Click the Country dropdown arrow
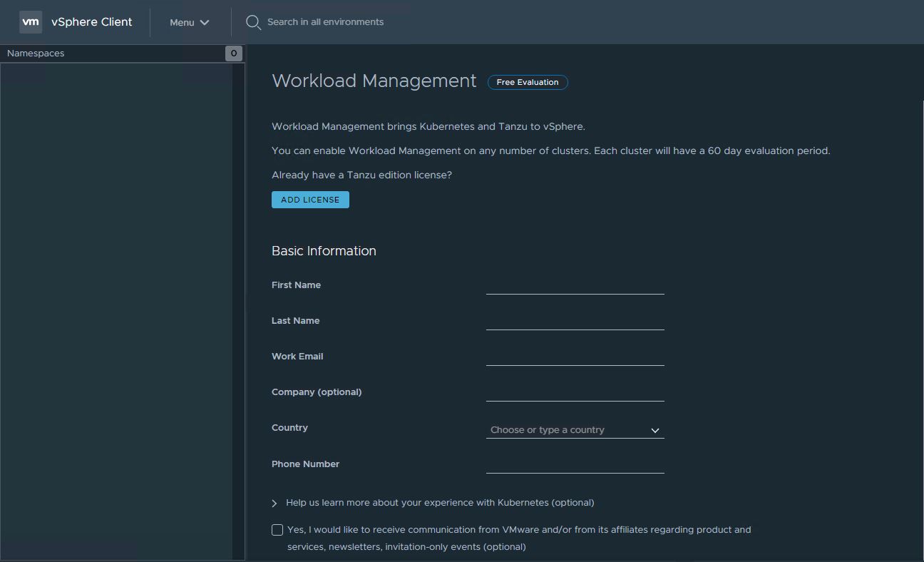 tap(654, 431)
